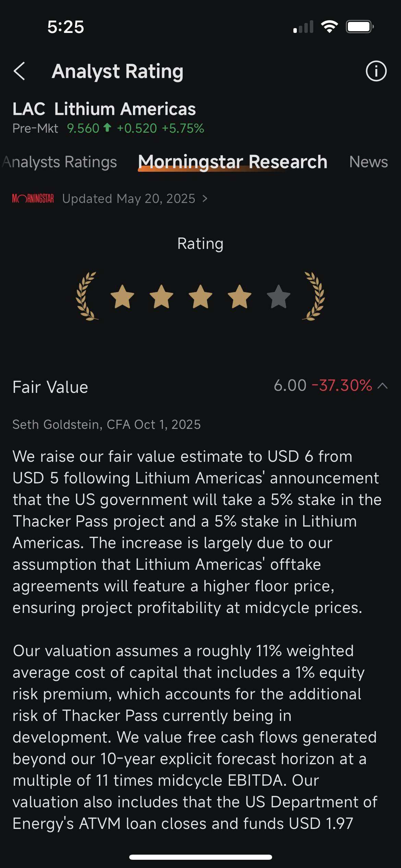Tap the grey fifth rating star

click(278, 297)
